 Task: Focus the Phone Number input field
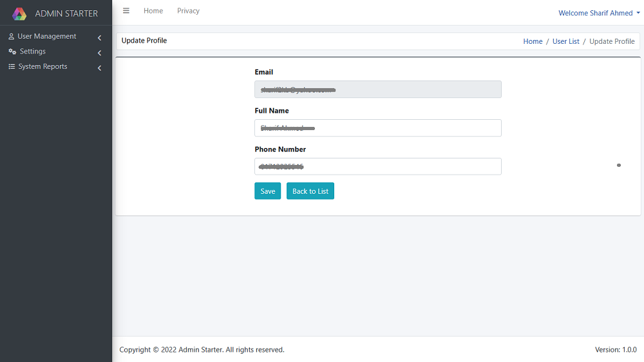click(x=377, y=167)
